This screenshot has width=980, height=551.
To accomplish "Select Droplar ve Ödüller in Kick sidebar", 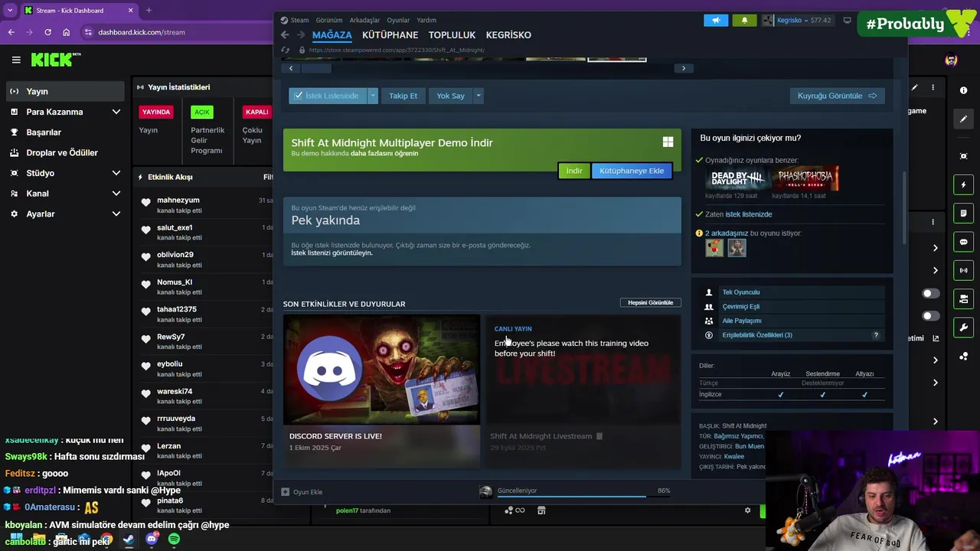I will [64, 152].
